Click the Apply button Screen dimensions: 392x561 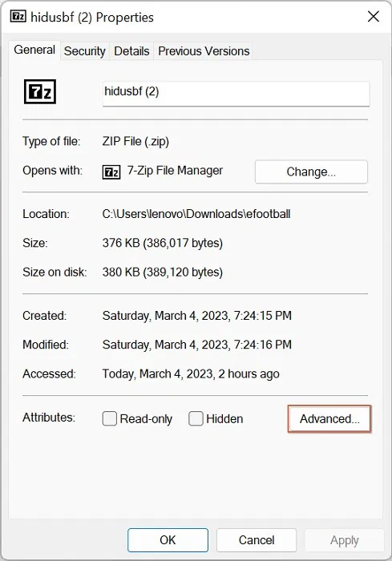[x=344, y=540]
